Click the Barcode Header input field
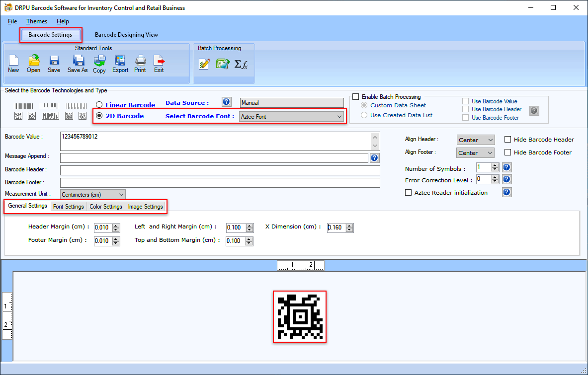The width and height of the screenshot is (588, 375). 220,170
